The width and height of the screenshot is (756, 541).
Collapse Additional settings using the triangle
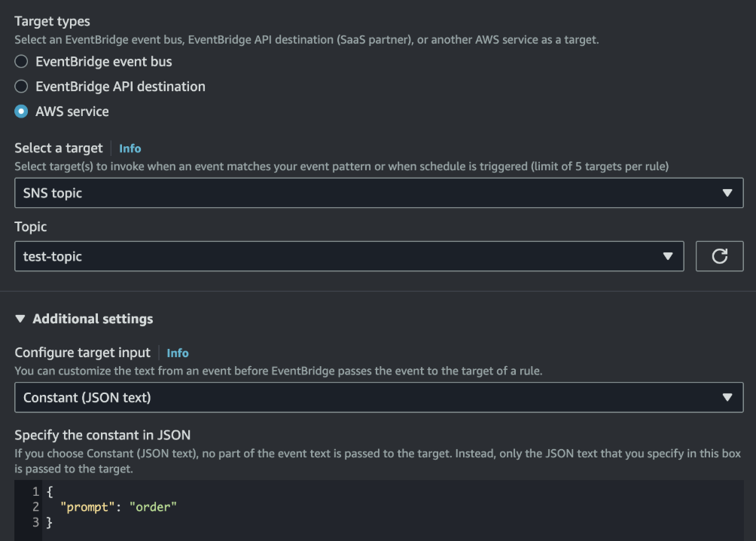pyautogui.click(x=20, y=319)
